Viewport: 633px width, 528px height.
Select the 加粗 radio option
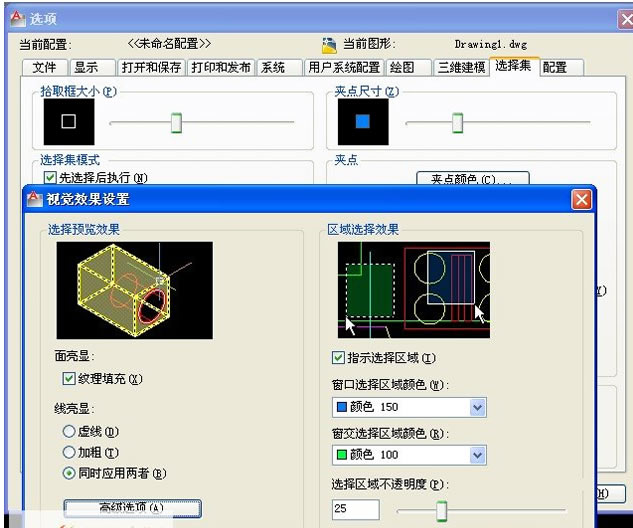[x=69, y=452]
